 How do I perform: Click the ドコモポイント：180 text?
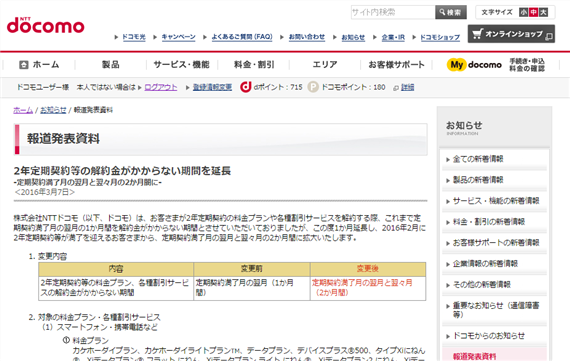(353, 87)
